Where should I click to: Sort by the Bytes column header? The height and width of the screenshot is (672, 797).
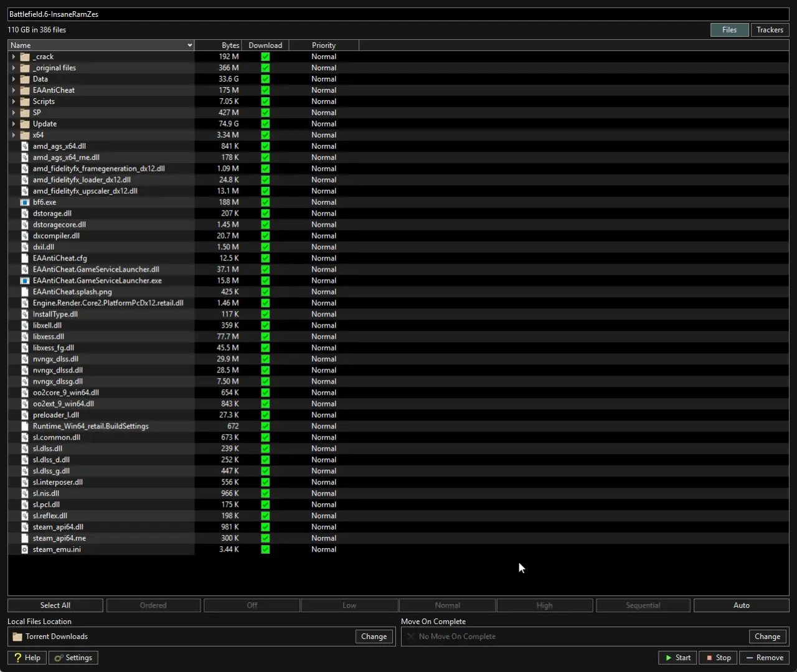click(218, 45)
